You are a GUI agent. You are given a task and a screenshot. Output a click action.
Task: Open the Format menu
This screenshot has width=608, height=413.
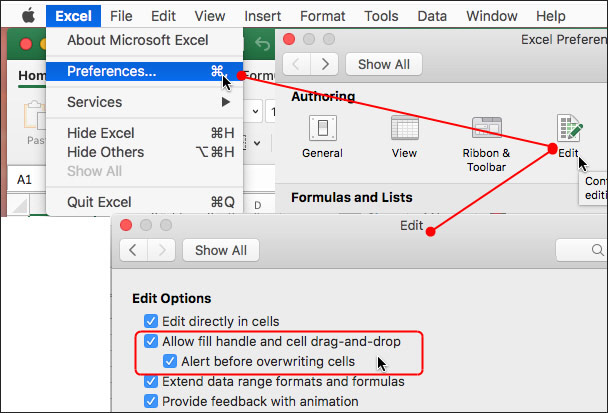(323, 16)
